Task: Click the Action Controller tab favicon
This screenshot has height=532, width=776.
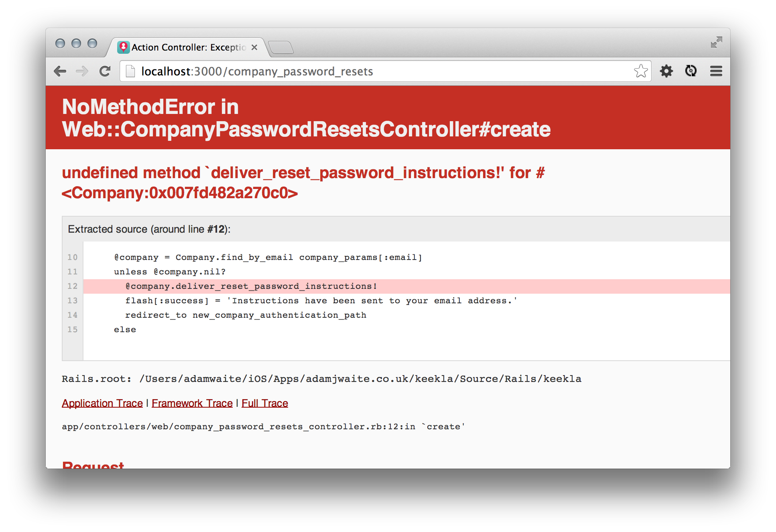Action: pos(124,47)
